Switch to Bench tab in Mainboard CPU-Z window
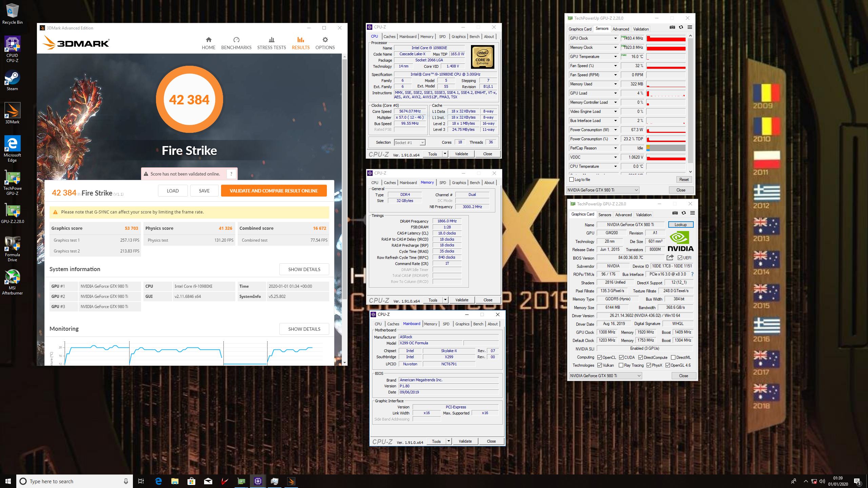This screenshot has width=868, height=488. point(478,324)
